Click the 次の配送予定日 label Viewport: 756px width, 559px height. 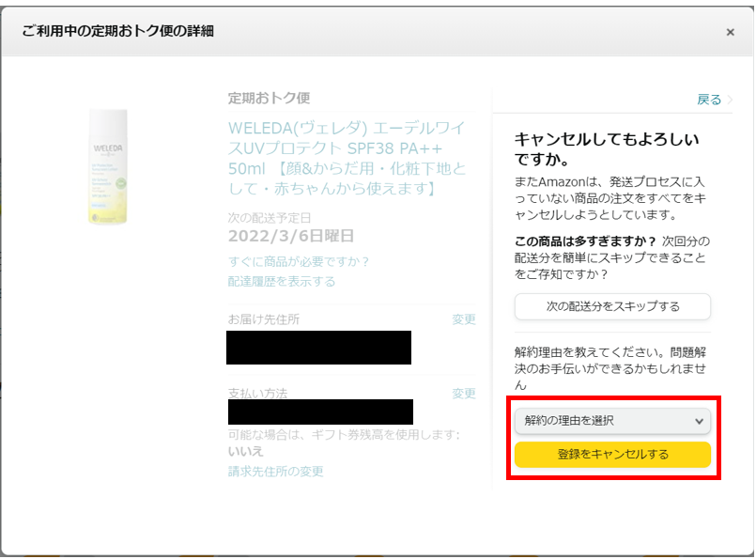point(269,218)
